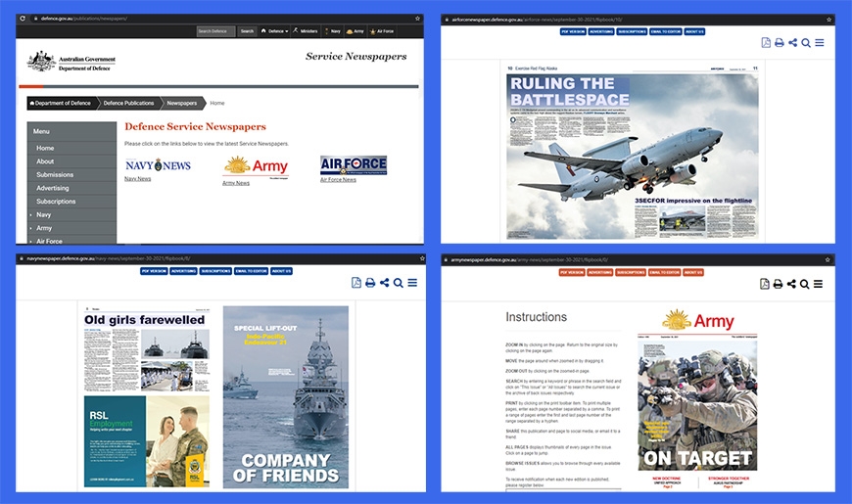Select Submissions in the sidebar Menu
The width and height of the screenshot is (852, 504).
point(71,174)
